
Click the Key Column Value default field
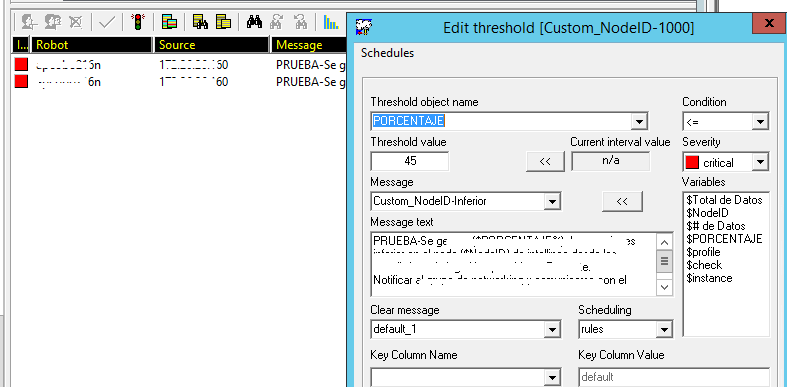(x=674, y=377)
